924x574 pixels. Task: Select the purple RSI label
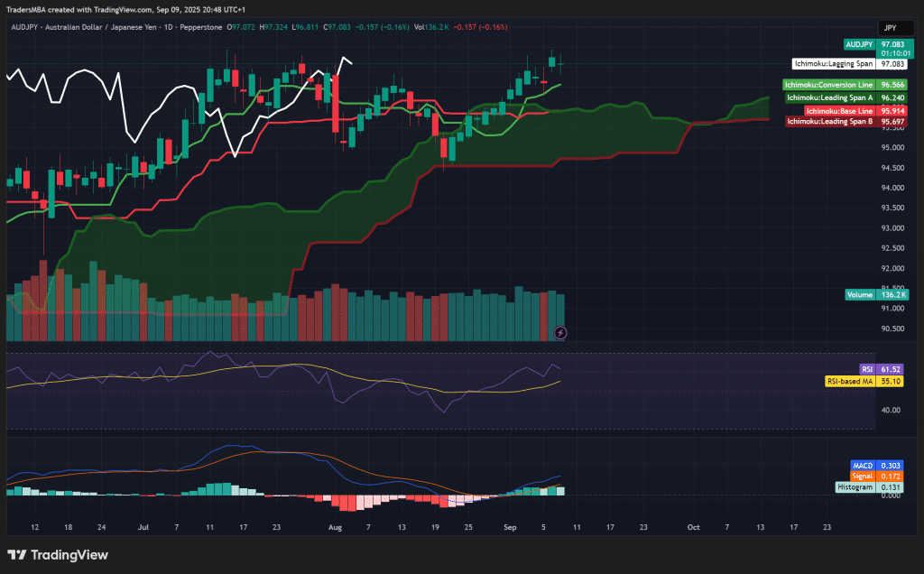tap(866, 369)
